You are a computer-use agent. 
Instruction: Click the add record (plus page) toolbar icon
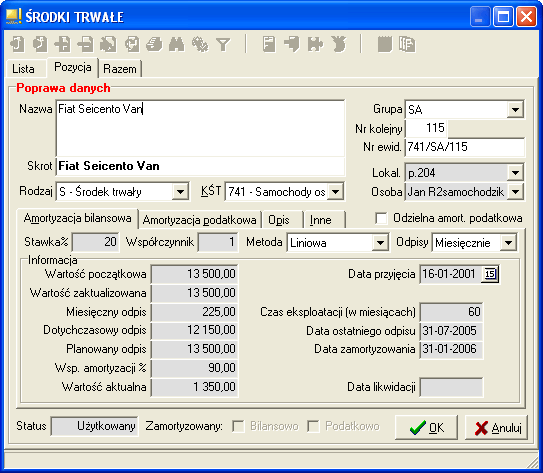(63, 44)
